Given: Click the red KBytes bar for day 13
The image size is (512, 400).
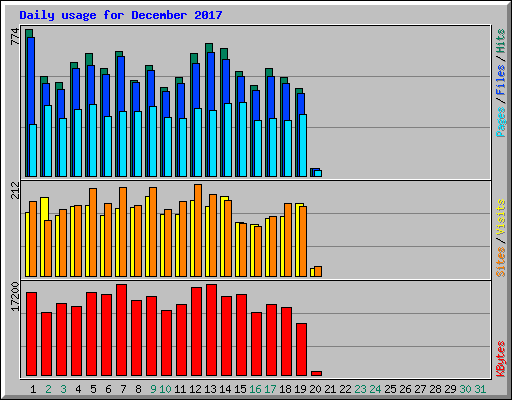Looking at the screenshot, I should coord(211,330).
